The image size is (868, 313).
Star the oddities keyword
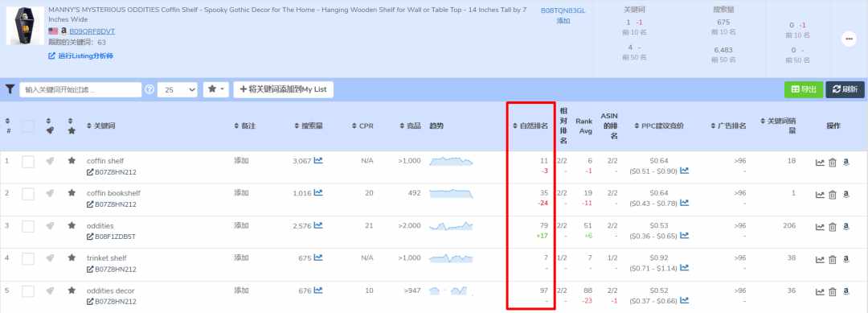[72, 225]
